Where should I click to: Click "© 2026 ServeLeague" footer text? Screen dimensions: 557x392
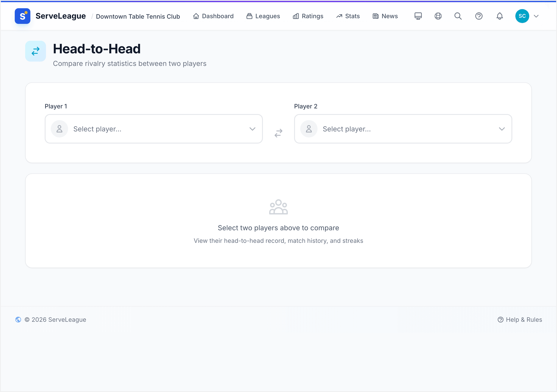(55, 319)
